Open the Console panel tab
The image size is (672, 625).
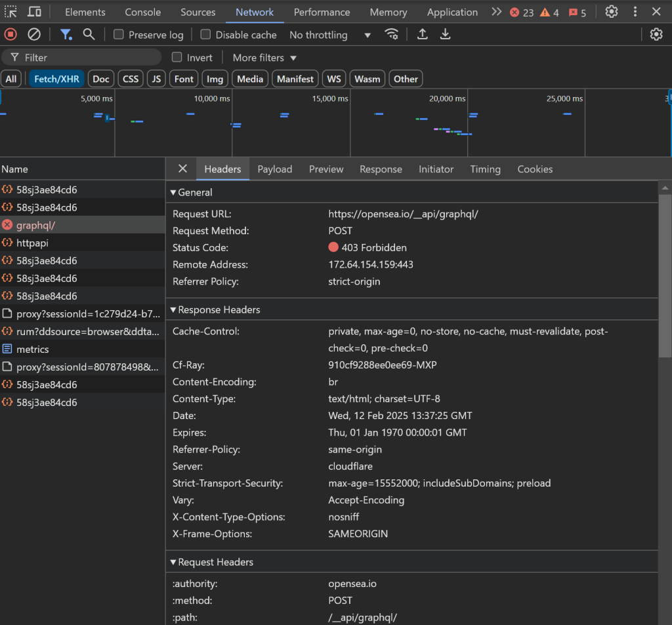(x=142, y=12)
